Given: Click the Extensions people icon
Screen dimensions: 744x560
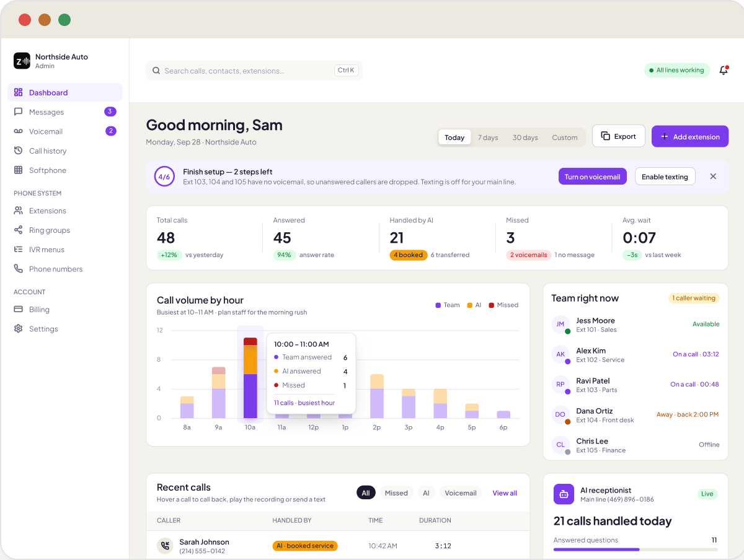Looking at the screenshot, I should click(18, 211).
